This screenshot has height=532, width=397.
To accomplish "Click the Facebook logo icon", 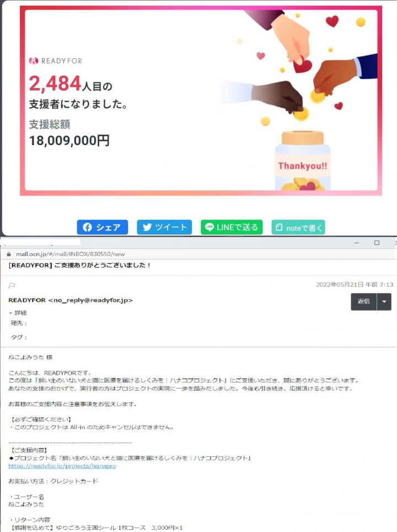I will coord(87,227).
